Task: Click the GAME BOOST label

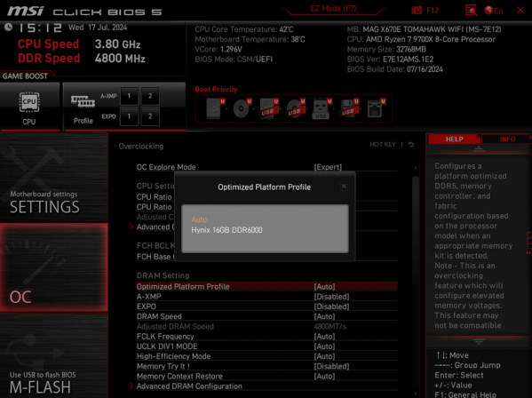Action: 25,76
